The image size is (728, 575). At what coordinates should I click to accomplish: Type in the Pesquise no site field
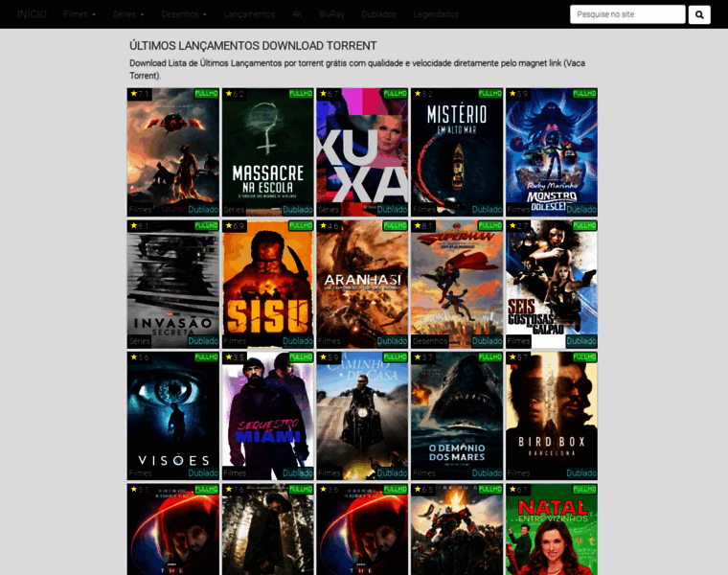point(626,14)
